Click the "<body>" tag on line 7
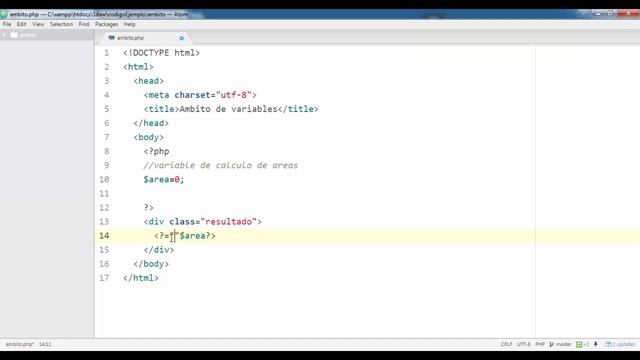The height and width of the screenshot is (360, 640). point(149,137)
